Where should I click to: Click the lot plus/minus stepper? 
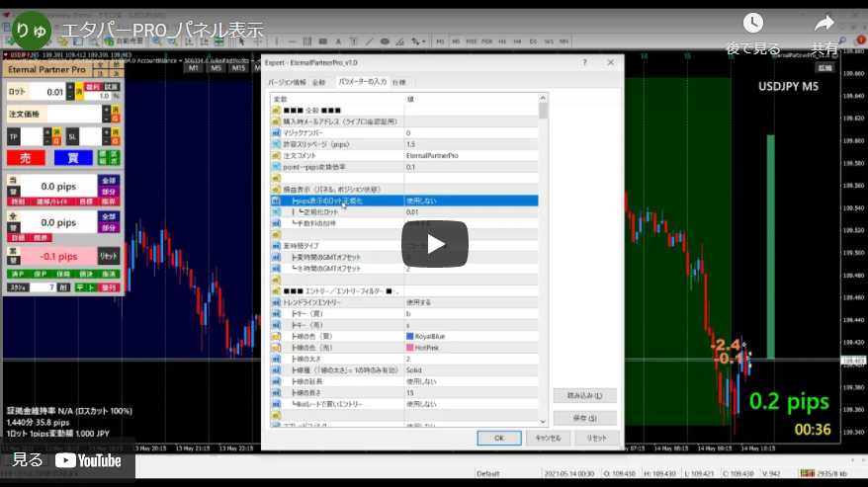[x=70, y=92]
